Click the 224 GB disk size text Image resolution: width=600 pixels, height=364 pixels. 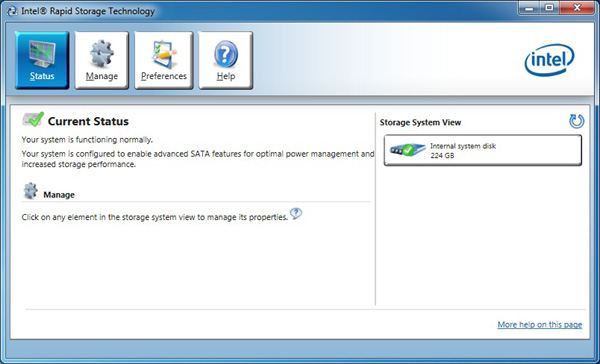point(442,155)
